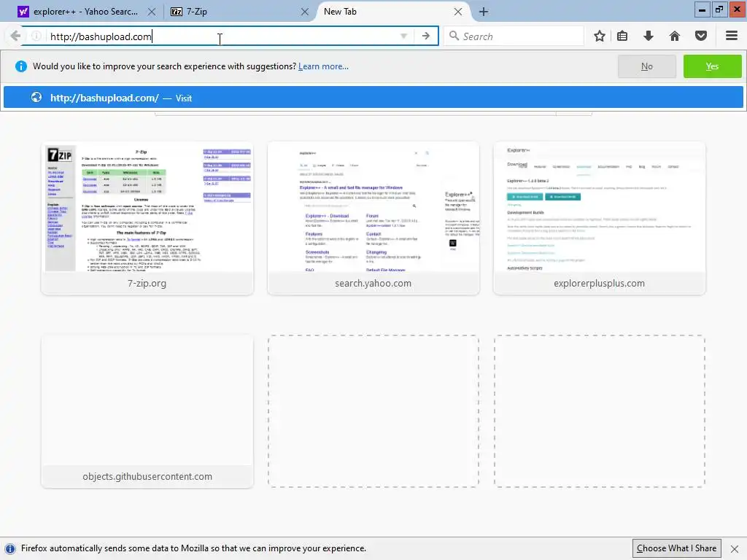
Task: Open the Downloads arrow icon
Action: [x=648, y=36]
